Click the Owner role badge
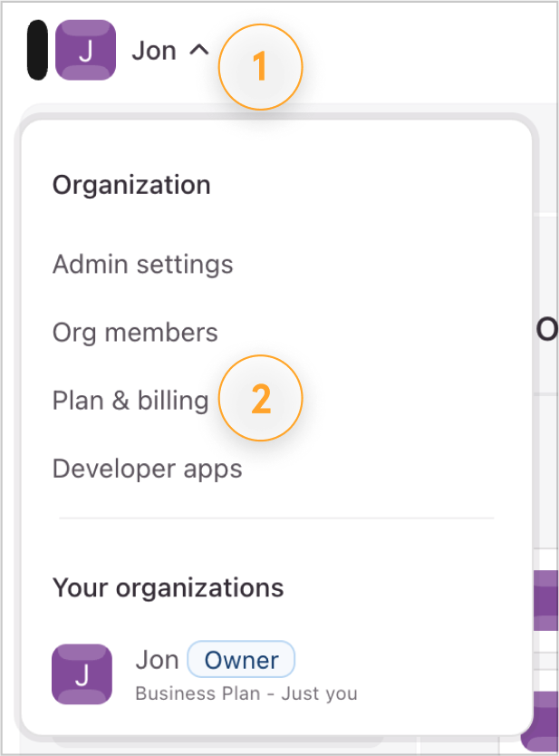The image size is (559, 756). 241,660
